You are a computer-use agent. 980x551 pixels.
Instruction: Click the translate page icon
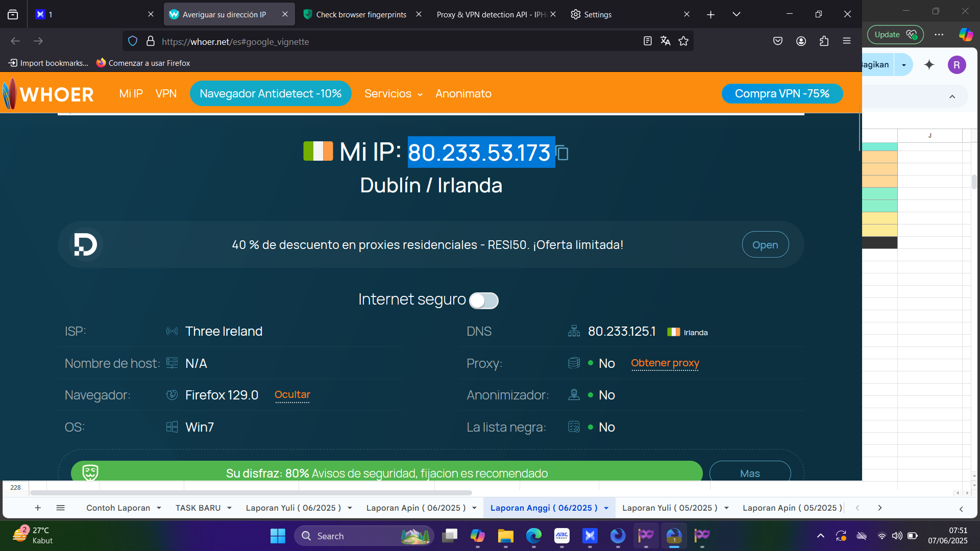(666, 41)
